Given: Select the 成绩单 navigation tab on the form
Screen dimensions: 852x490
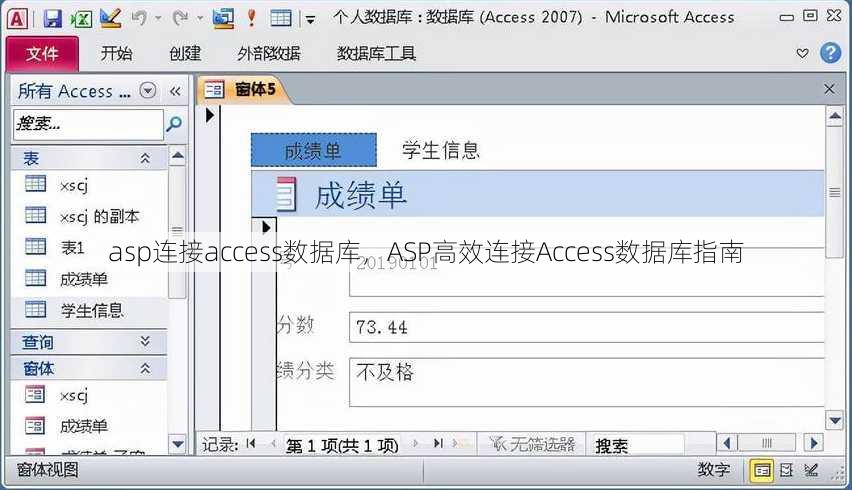Looking at the screenshot, I should [x=314, y=150].
